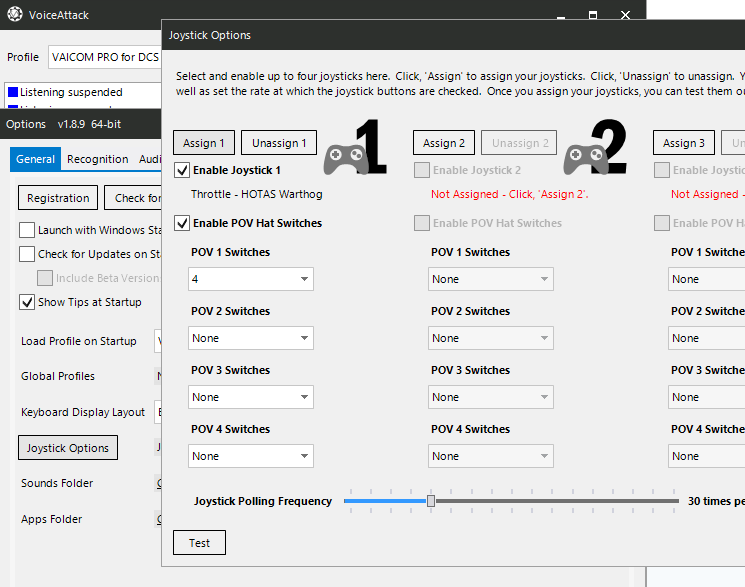Click the joystick 2 gamepad icon
The width and height of the screenshot is (745, 587).
[586, 159]
